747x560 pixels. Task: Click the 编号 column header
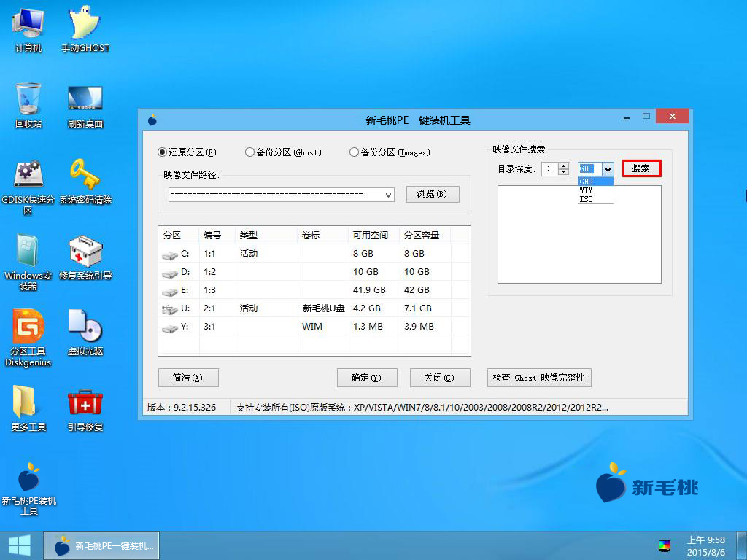[217, 236]
